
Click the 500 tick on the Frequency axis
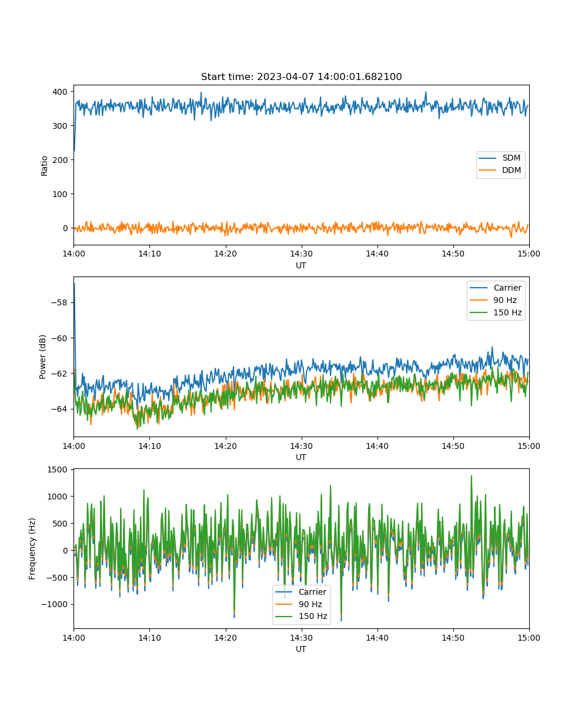coord(61,524)
